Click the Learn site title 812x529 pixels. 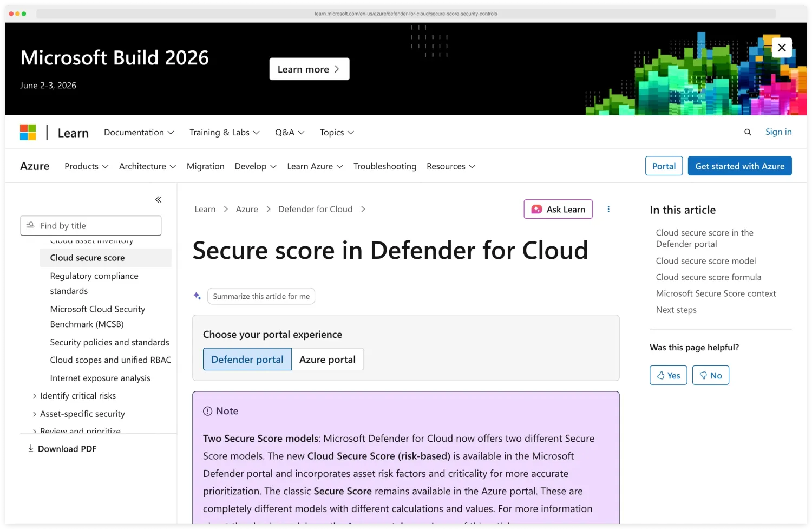coord(73,133)
